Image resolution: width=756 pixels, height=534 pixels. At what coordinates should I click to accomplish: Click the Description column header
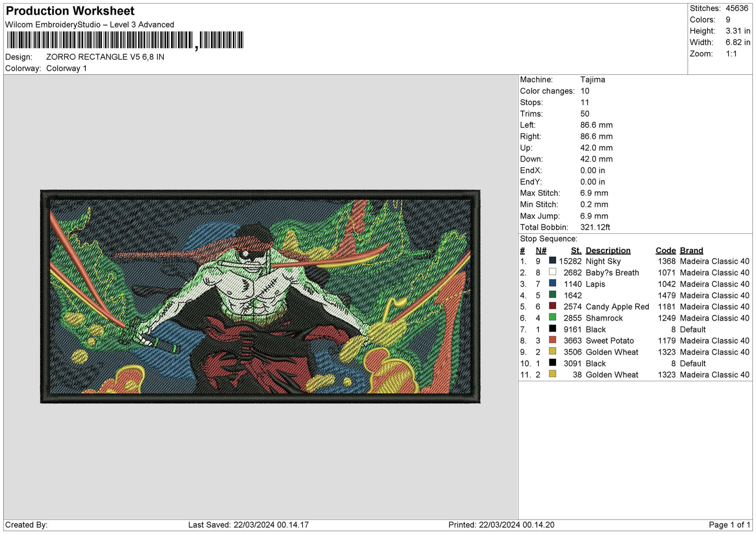click(x=608, y=251)
